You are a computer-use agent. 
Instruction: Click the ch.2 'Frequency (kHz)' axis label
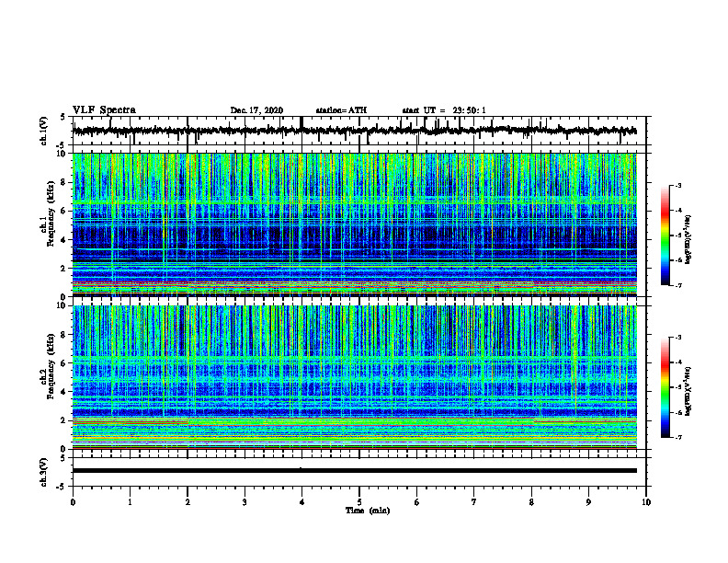tap(51, 366)
